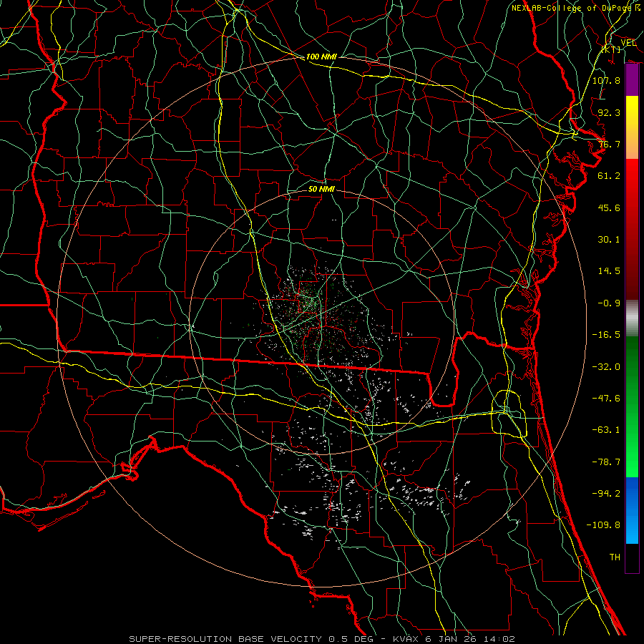Image resolution: width=644 pixels, height=644 pixels.
Task: Click the -32.0 velocity scale value
Action: coord(606,367)
